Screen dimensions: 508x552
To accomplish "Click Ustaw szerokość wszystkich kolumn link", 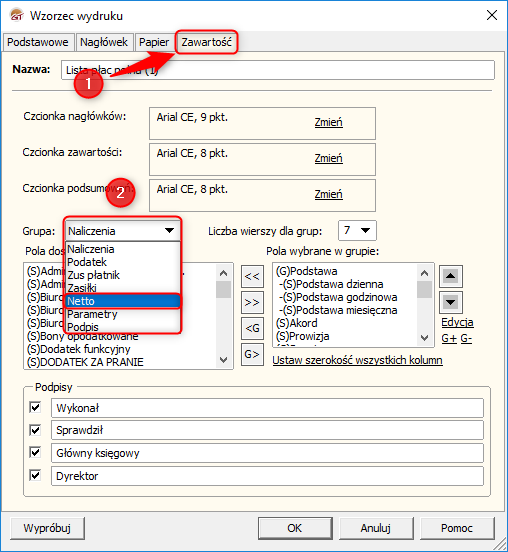I will tap(357, 360).
